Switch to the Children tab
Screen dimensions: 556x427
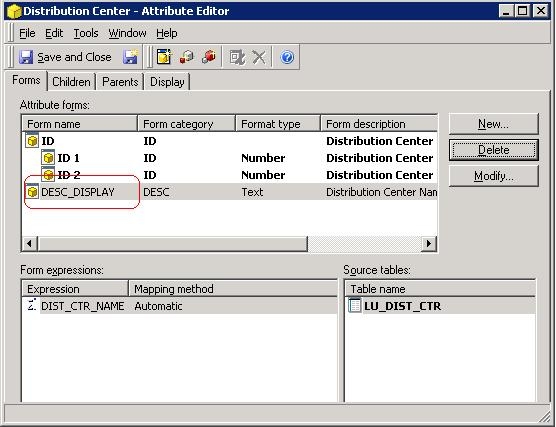71,82
